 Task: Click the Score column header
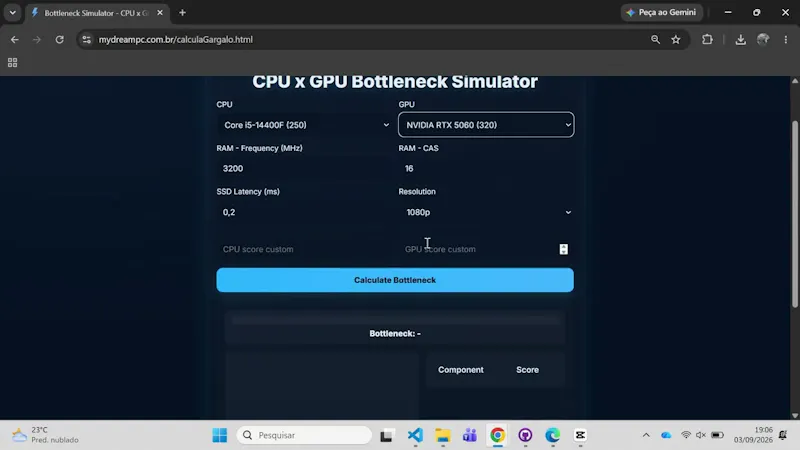click(527, 370)
